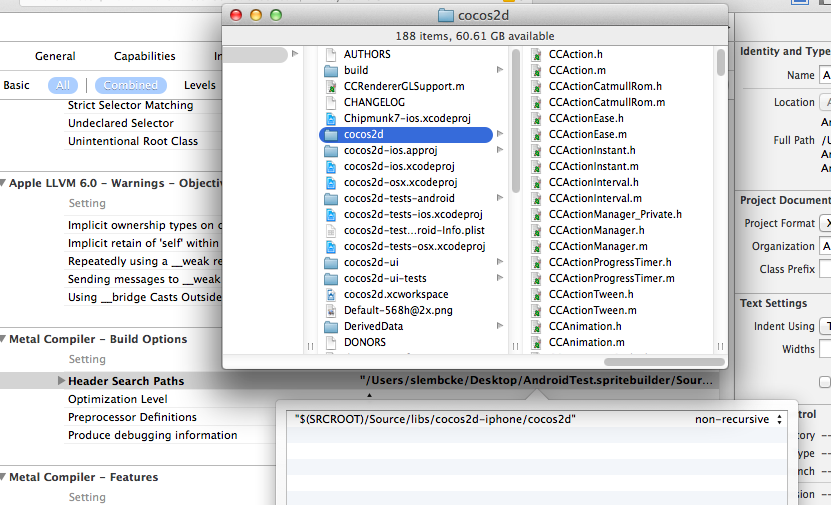This screenshot has height=505, width=831.
Task: Toggle the All settings filter
Action: 63,85
